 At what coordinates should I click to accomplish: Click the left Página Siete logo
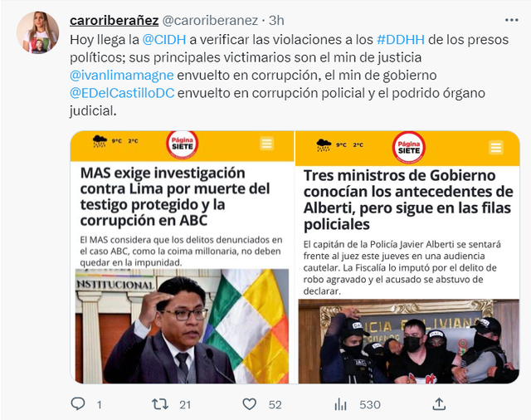click(x=183, y=144)
